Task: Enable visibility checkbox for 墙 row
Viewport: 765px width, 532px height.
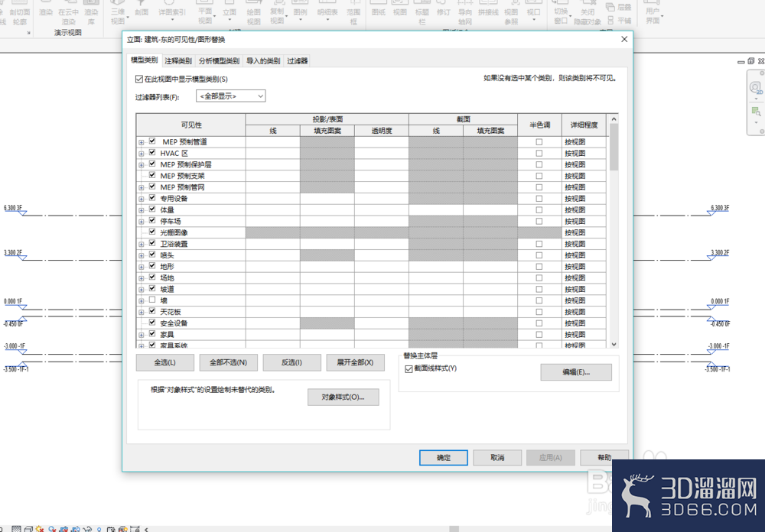Action: tap(152, 300)
